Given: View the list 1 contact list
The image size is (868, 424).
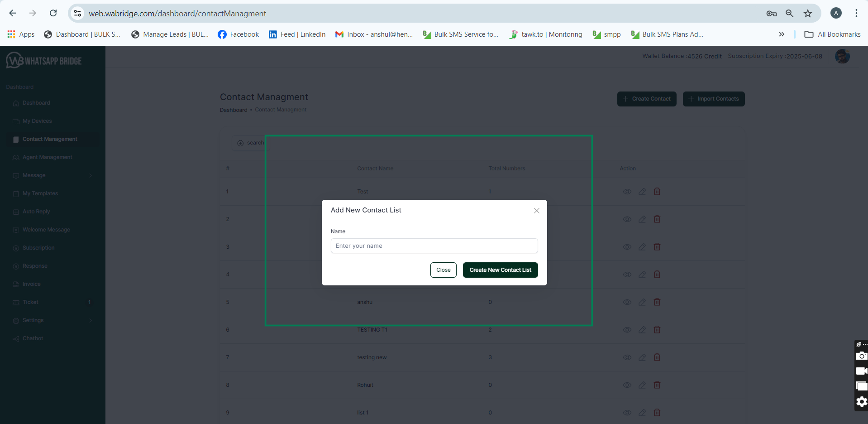Looking at the screenshot, I should click(x=627, y=413).
